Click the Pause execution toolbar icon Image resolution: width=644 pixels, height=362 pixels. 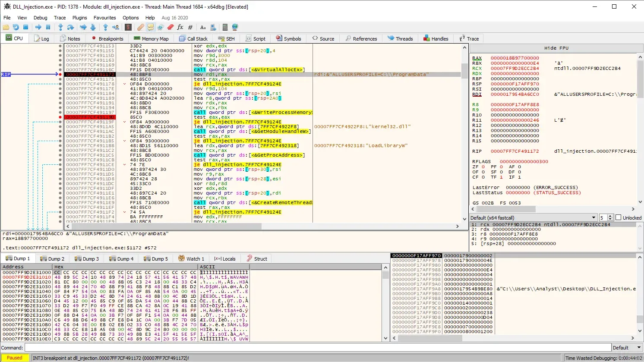tap(48, 27)
